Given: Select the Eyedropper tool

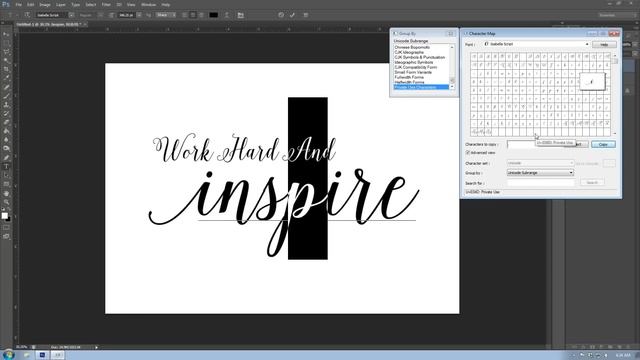Looking at the screenshot, I should click(x=6, y=78).
